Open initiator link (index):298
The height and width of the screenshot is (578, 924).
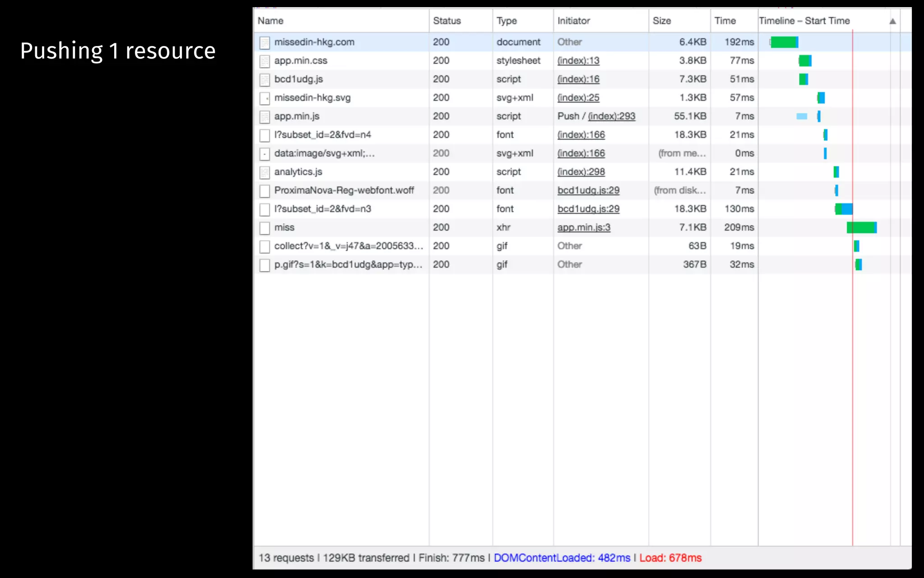pos(581,172)
